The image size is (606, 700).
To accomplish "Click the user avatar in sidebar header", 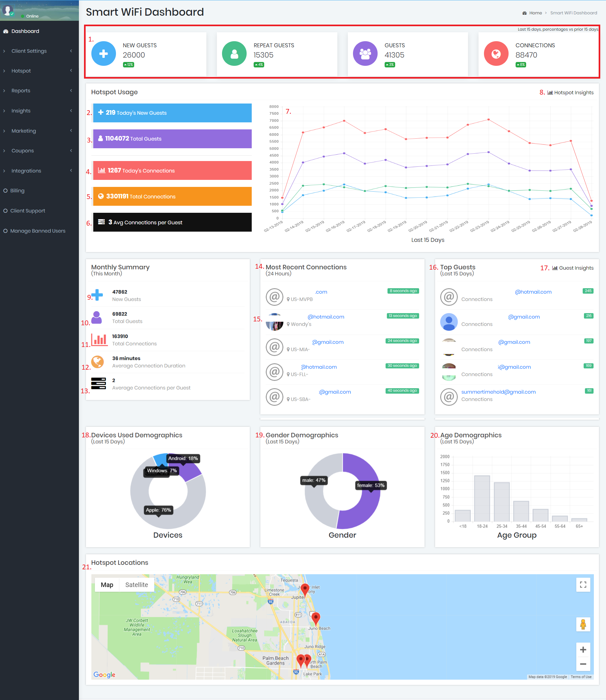I will pos(7,10).
